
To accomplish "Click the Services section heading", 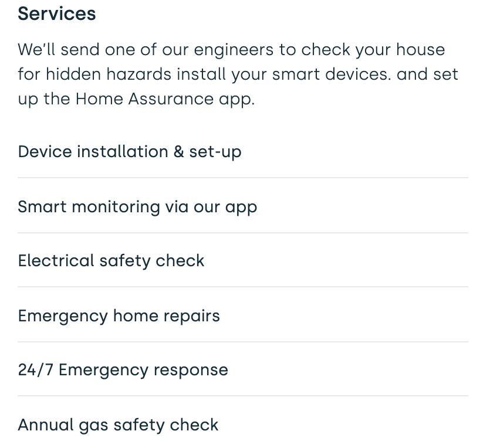I will [x=57, y=13].
